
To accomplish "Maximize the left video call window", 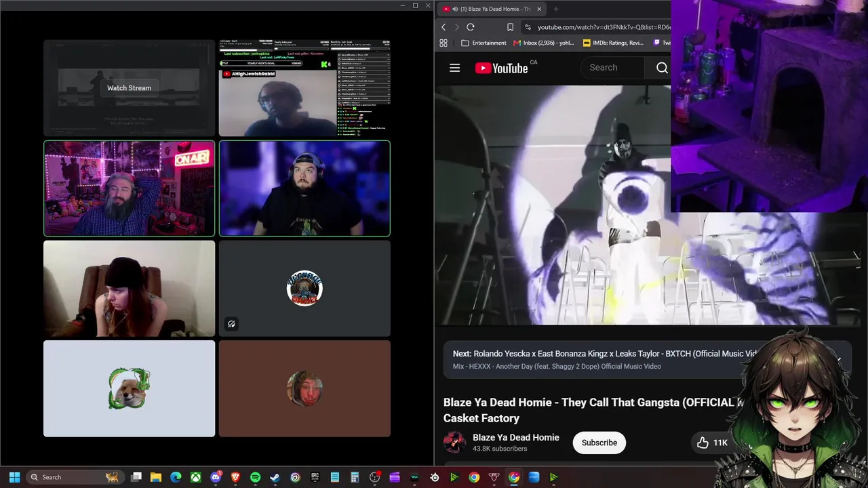I will point(415,5).
